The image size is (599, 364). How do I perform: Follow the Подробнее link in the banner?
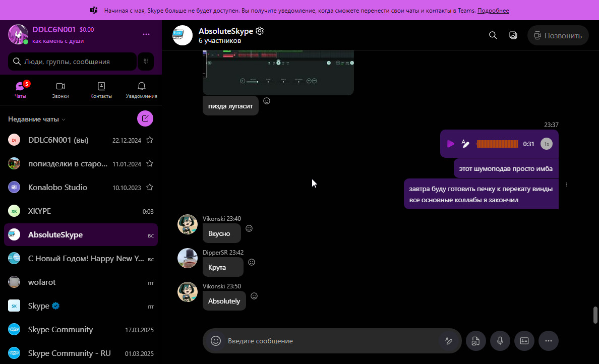click(x=493, y=11)
